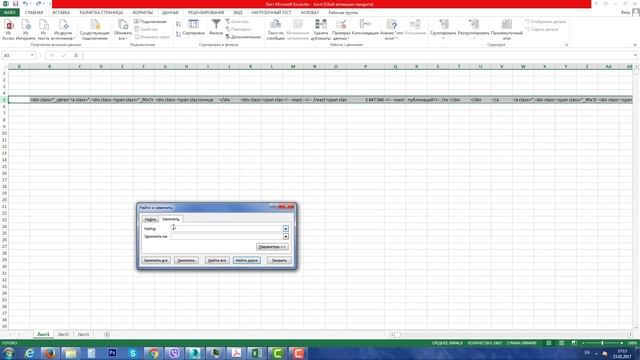Click the Windows Start button

(9, 353)
